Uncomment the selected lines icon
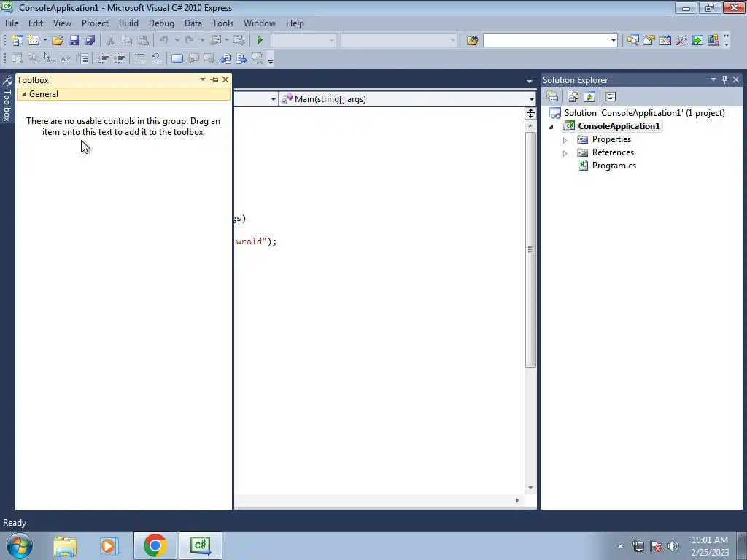 click(156, 58)
